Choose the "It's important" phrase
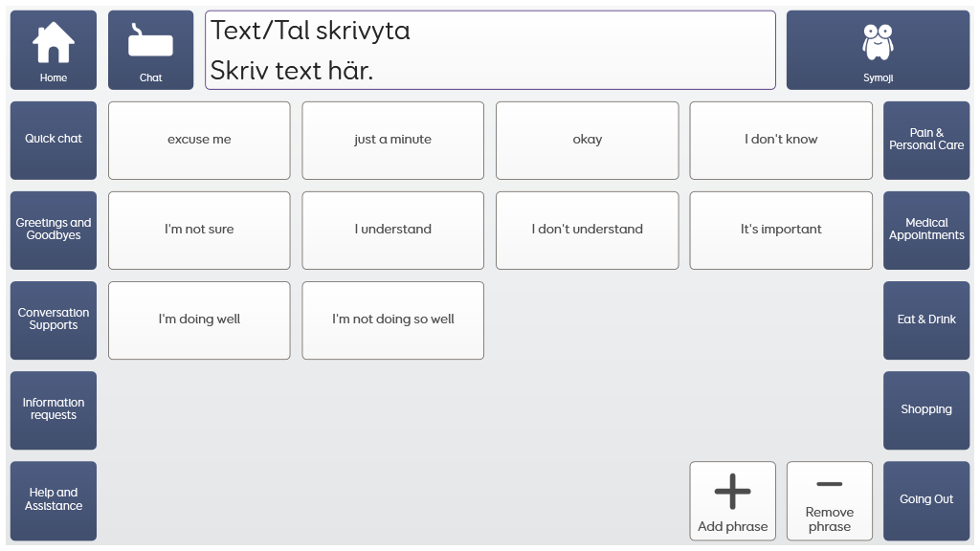 781,230
